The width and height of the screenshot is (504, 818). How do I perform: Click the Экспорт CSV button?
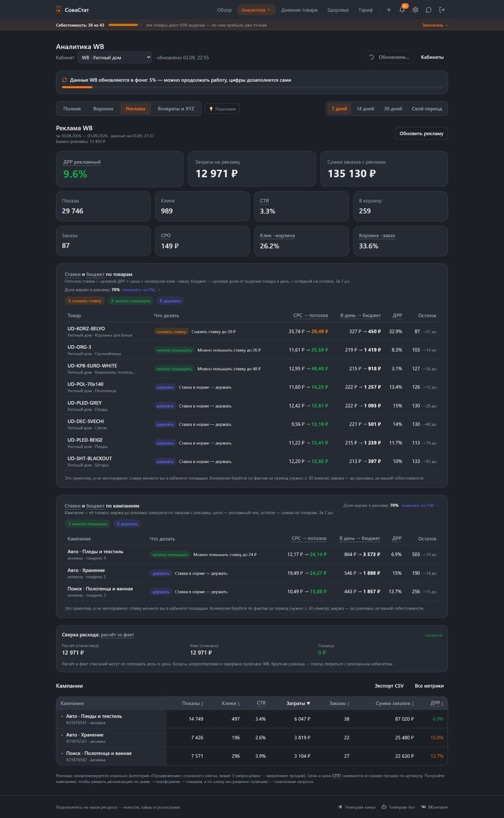(389, 686)
